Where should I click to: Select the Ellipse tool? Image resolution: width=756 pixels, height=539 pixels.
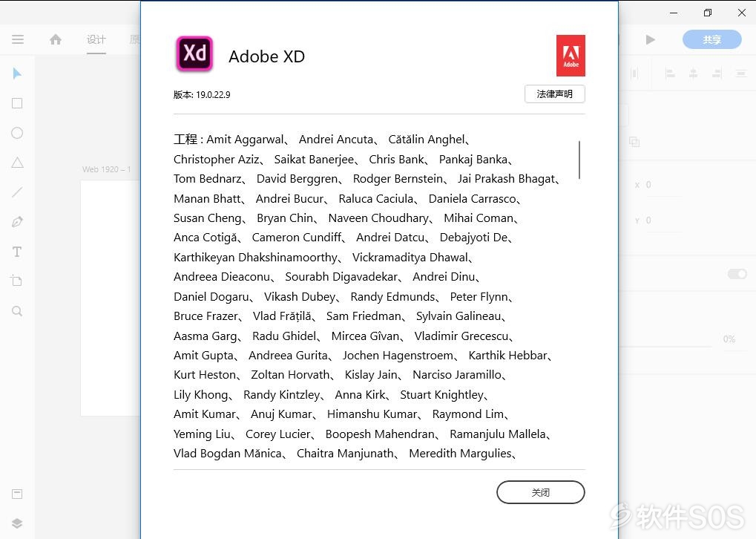17,133
